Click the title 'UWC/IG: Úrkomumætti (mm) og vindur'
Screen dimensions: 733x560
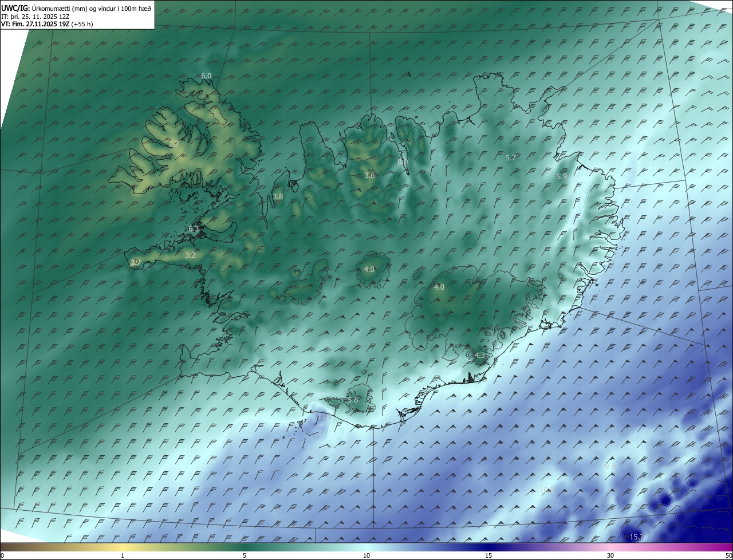pyautogui.click(x=77, y=8)
